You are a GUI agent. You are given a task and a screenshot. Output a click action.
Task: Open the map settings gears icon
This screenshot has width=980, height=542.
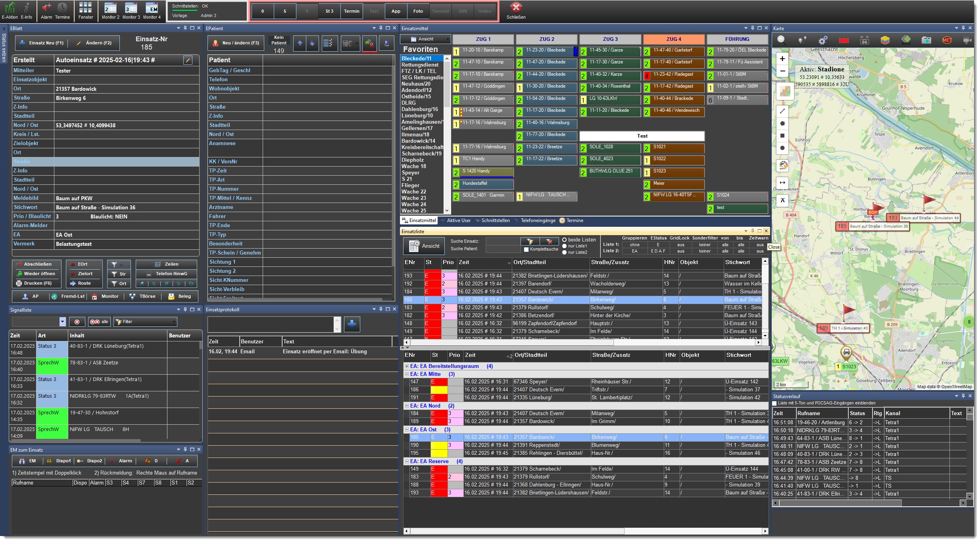823,40
